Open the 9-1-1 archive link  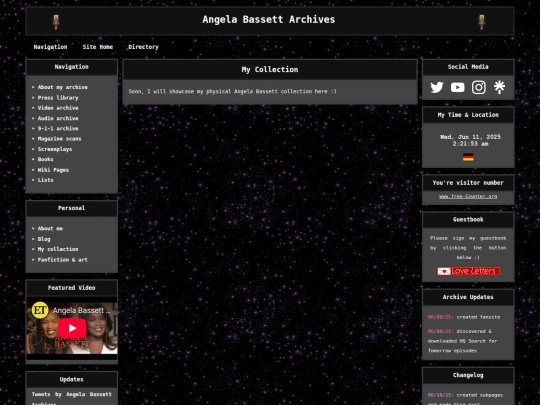coord(58,128)
